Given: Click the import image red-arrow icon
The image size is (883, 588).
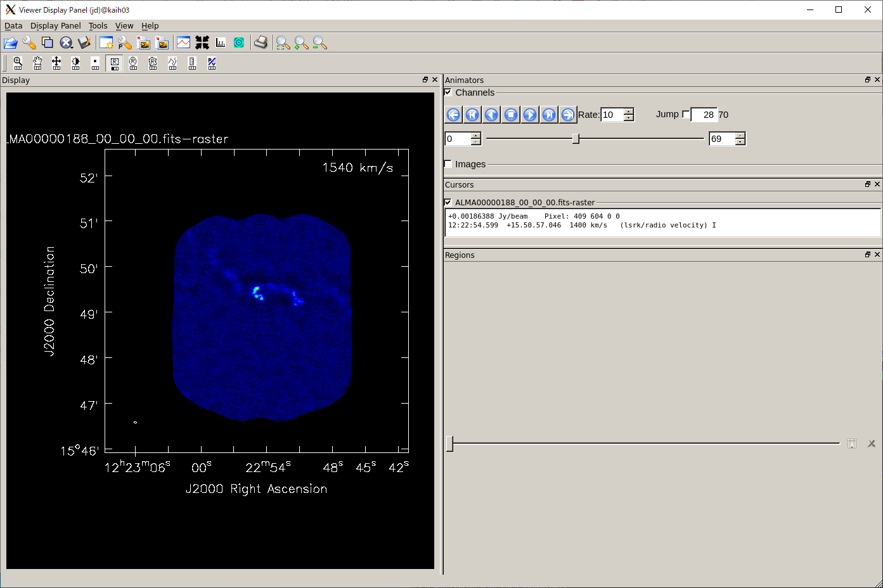Looking at the screenshot, I should (162, 42).
